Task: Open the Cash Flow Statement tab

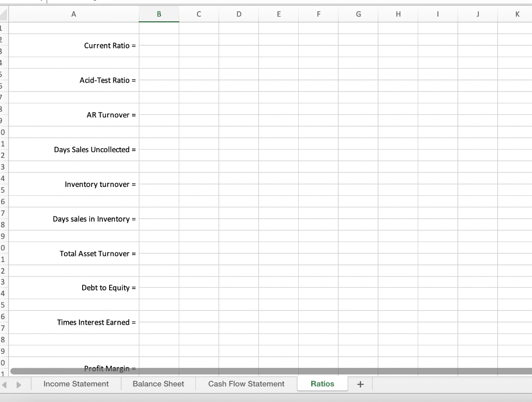Action: point(246,384)
